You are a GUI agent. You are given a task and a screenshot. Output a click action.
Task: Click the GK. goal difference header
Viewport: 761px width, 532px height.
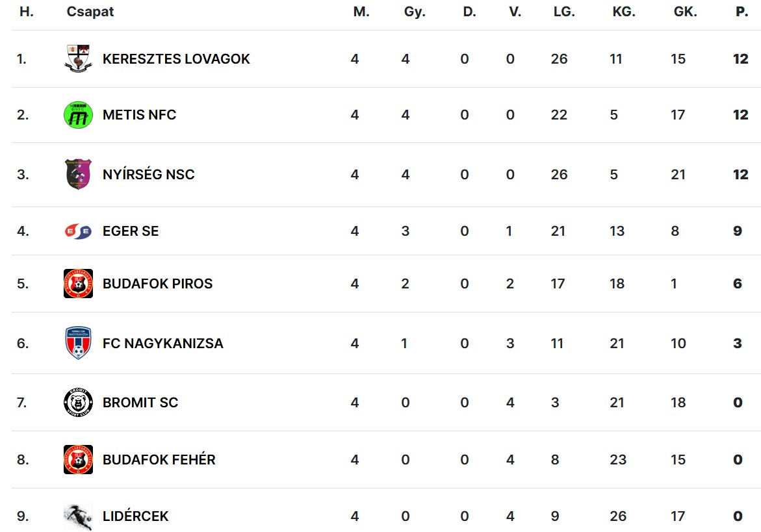pyautogui.click(x=685, y=12)
